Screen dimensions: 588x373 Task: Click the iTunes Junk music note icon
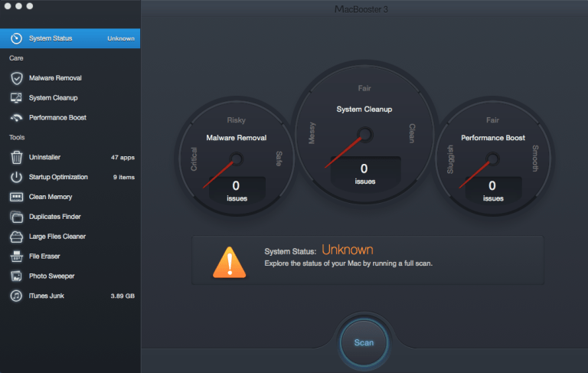(17, 296)
